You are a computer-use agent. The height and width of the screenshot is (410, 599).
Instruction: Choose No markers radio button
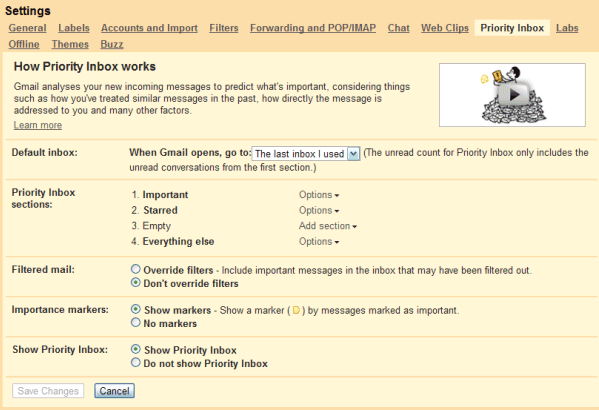click(x=136, y=322)
